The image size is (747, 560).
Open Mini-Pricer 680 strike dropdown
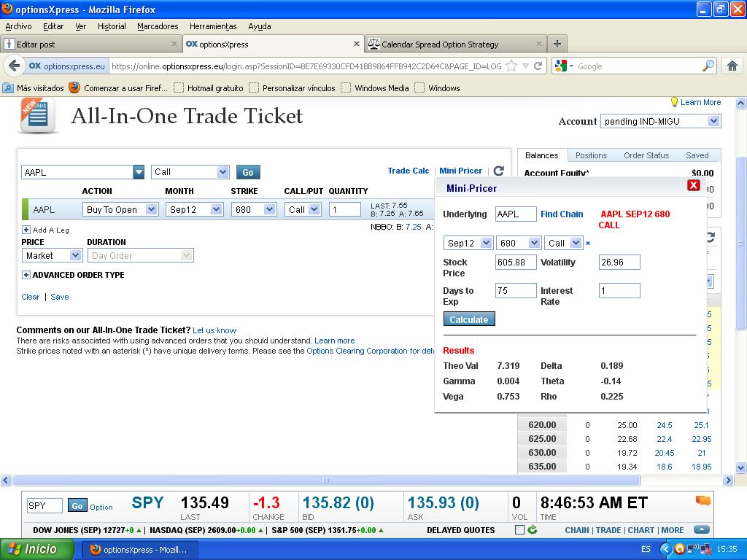click(519, 244)
